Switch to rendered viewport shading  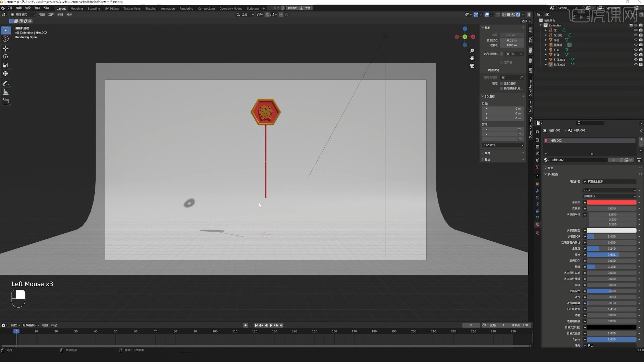[x=518, y=15]
